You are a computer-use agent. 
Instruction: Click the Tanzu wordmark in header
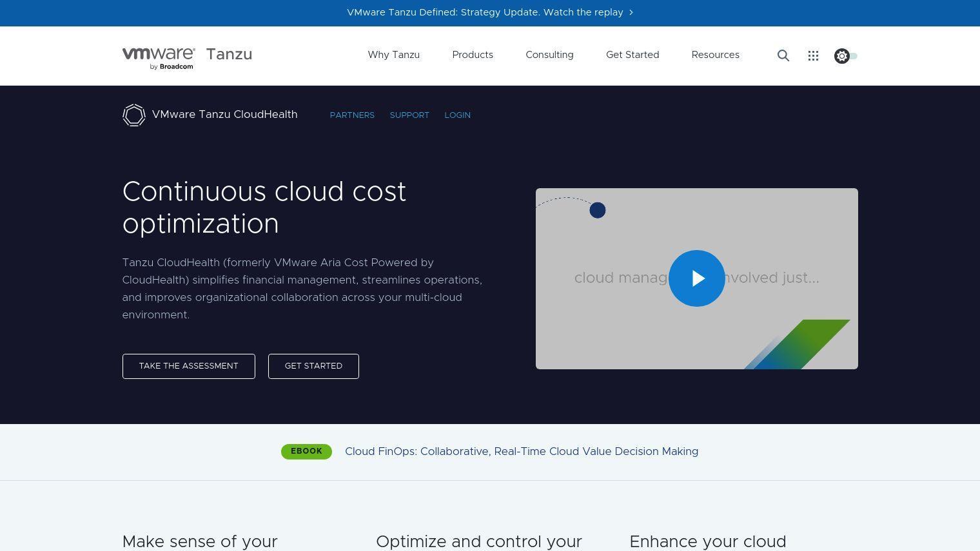229,55
